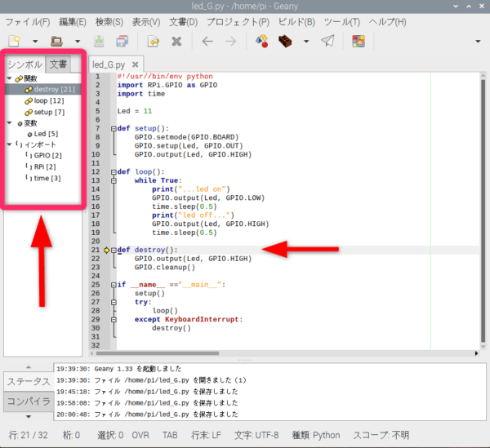Select GPIO [2] import symbol

[43, 155]
